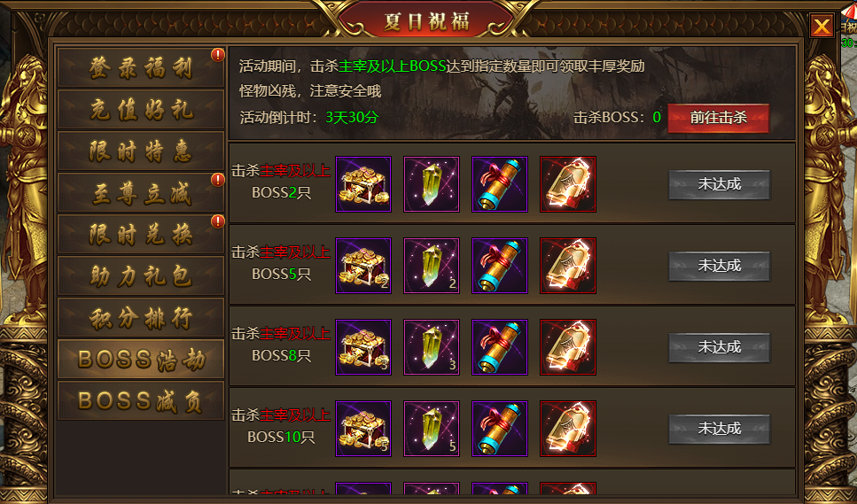857x504 pixels.
Task: Click the glowing token in BOSS5只 row
Action: (x=568, y=266)
